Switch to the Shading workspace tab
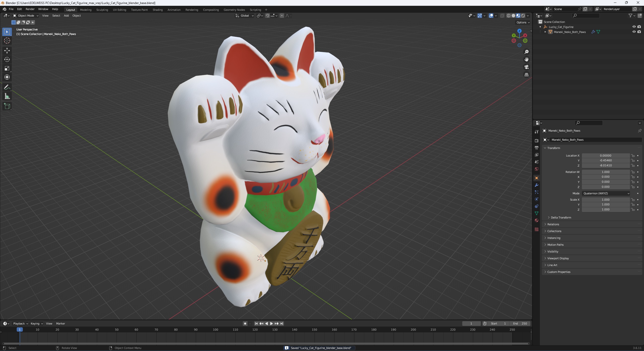The image size is (644, 351). click(158, 10)
